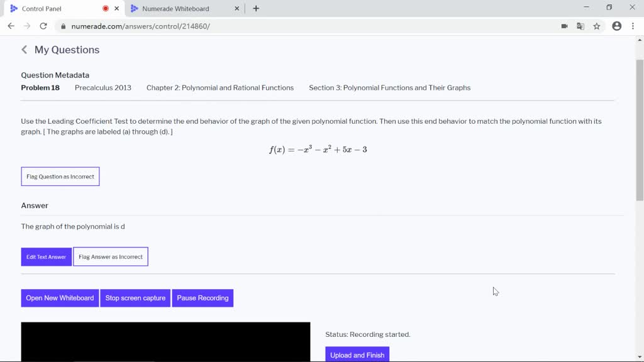Image resolution: width=644 pixels, height=362 pixels.
Task: Click the forward navigation arrow
Action: [26, 26]
